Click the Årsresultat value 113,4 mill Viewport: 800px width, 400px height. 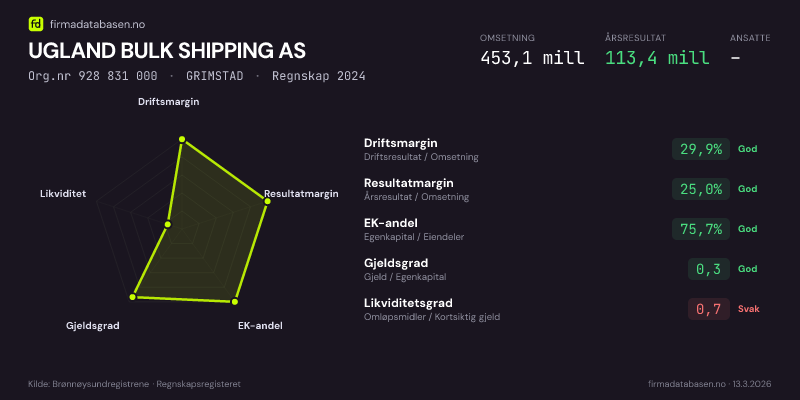click(x=657, y=57)
